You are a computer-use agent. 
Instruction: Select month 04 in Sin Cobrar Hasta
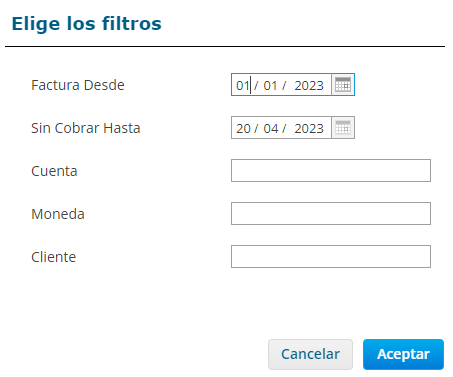point(271,128)
